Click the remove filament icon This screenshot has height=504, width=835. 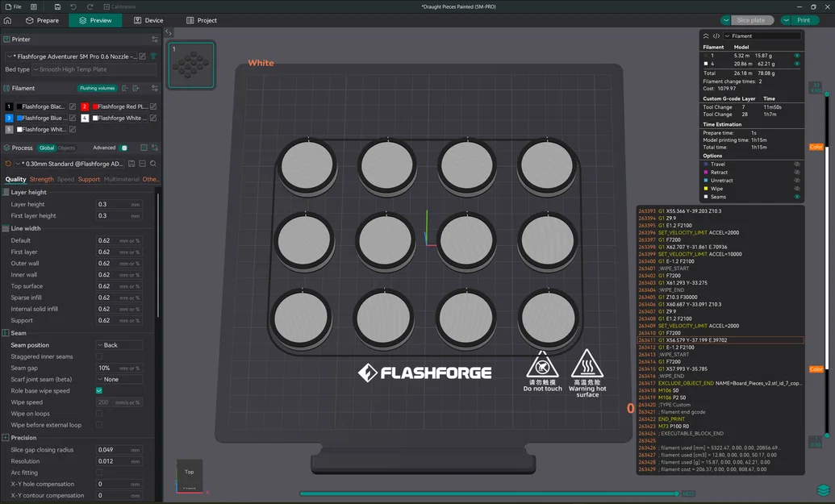[x=125, y=89]
